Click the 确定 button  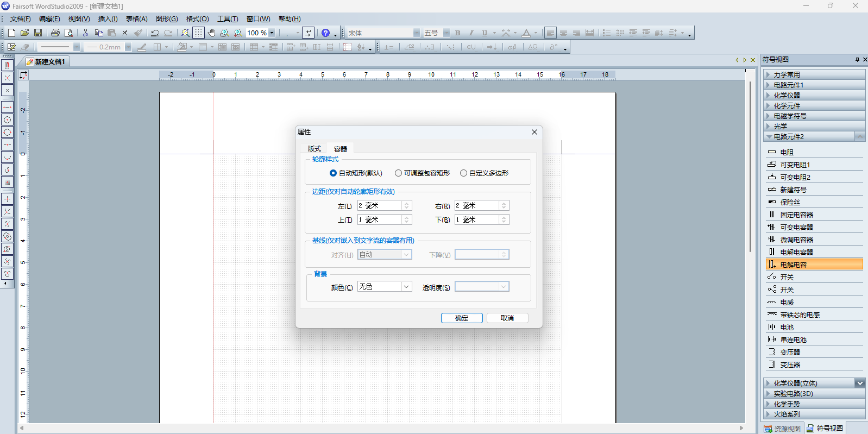pos(461,318)
